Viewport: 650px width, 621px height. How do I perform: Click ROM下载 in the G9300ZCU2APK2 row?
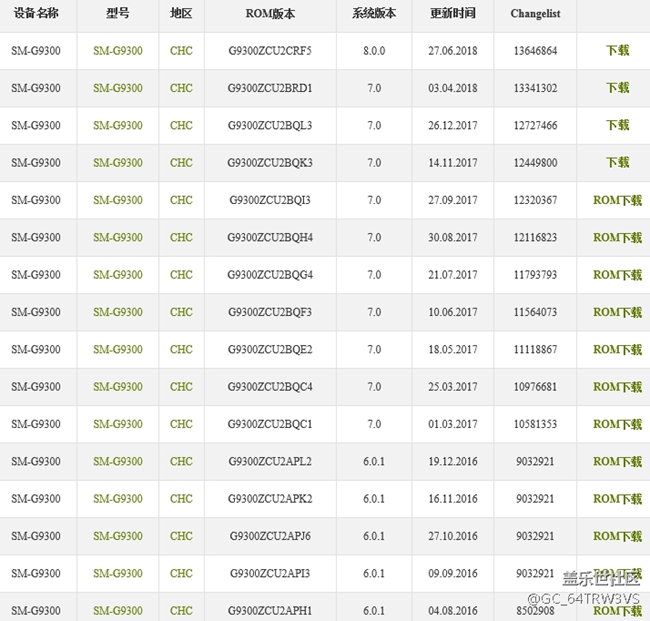[x=617, y=499]
